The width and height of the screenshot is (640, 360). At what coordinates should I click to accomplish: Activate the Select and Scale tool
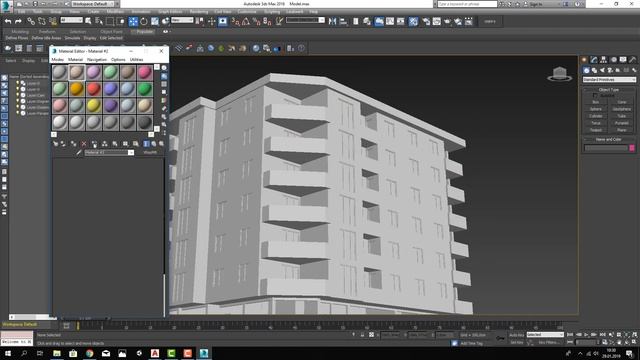[x=155, y=21]
